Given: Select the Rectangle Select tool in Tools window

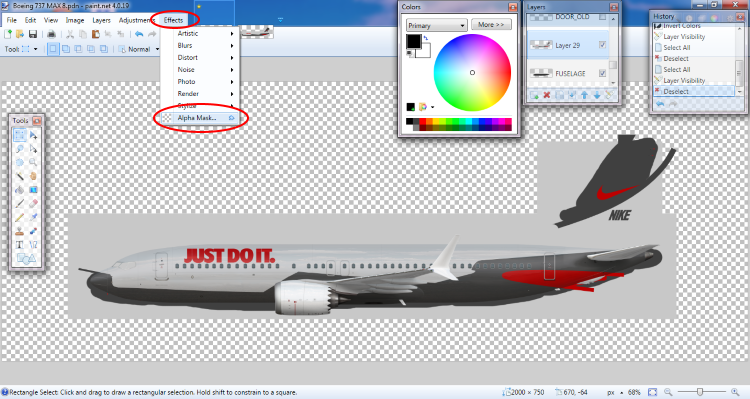Looking at the screenshot, I should (x=20, y=135).
